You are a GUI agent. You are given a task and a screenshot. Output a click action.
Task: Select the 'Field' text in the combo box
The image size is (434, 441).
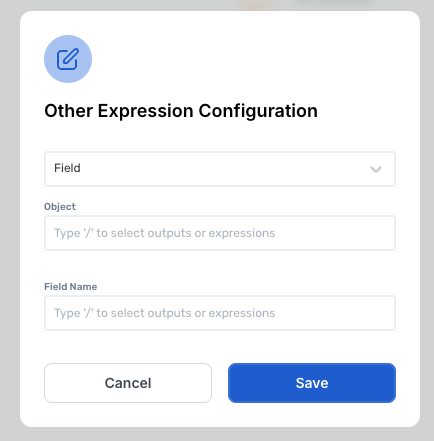tap(67, 168)
